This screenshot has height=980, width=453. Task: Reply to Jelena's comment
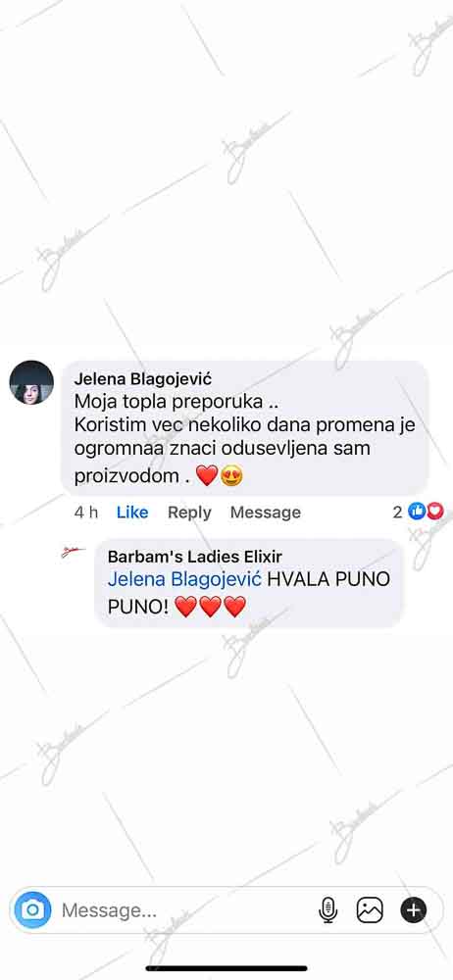pos(189,513)
